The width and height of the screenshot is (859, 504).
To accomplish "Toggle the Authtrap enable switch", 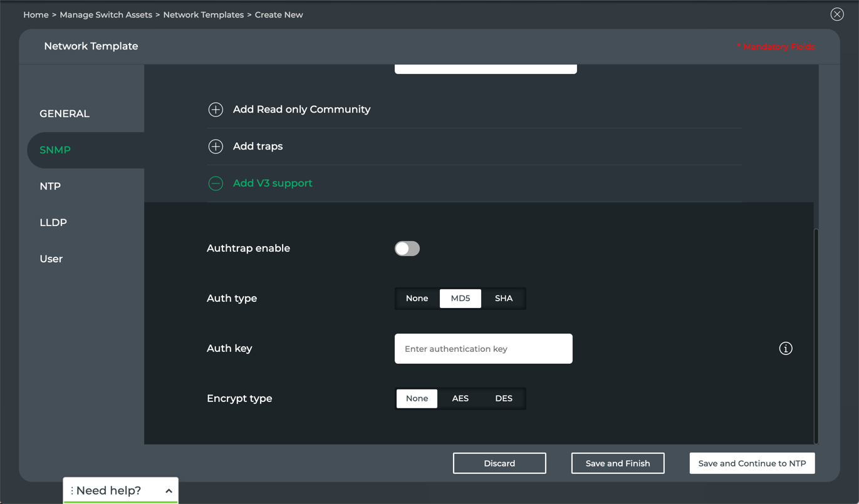I will tap(407, 249).
